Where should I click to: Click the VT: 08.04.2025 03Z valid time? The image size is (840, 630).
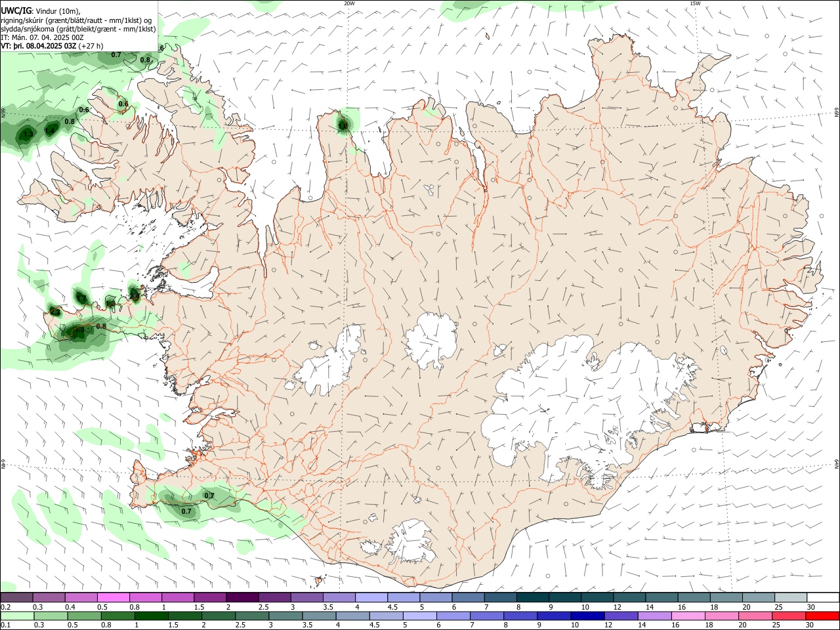[x=52, y=46]
